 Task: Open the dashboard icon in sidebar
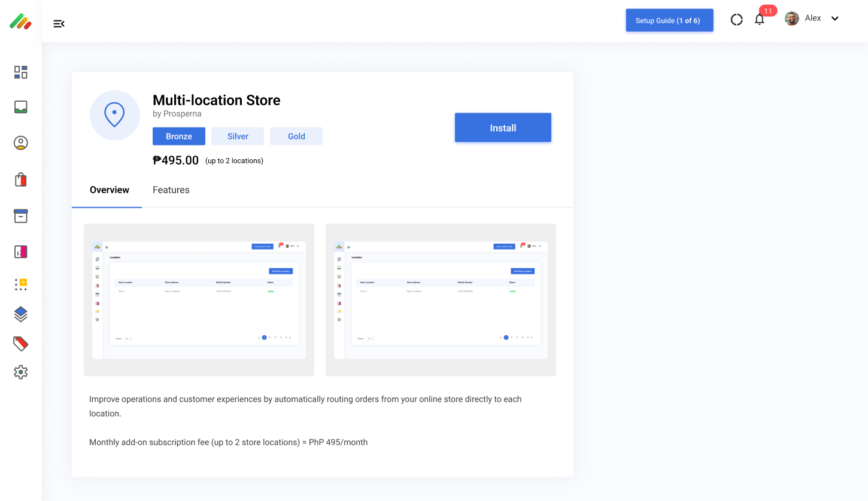pos(21,72)
